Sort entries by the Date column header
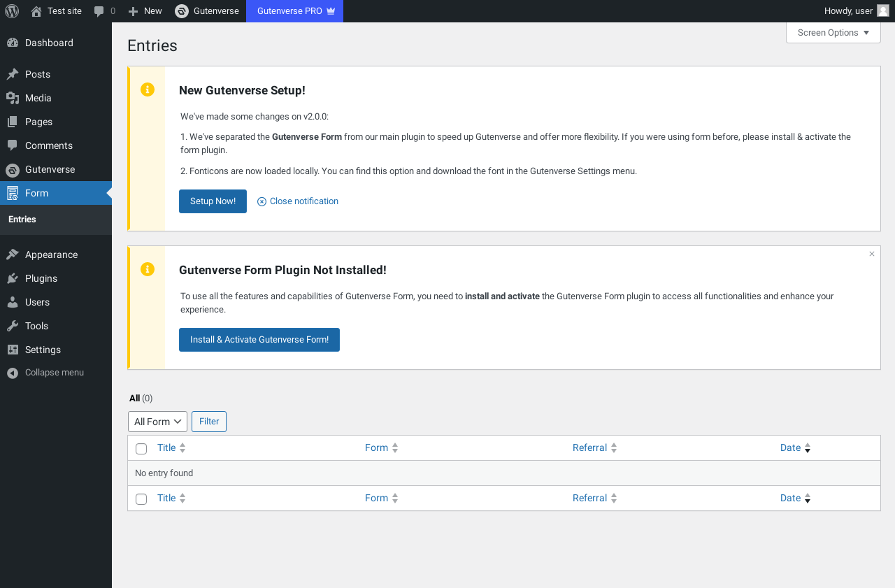Image resolution: width=895 pixels, height=588 pixels. (x=791, y=447)
